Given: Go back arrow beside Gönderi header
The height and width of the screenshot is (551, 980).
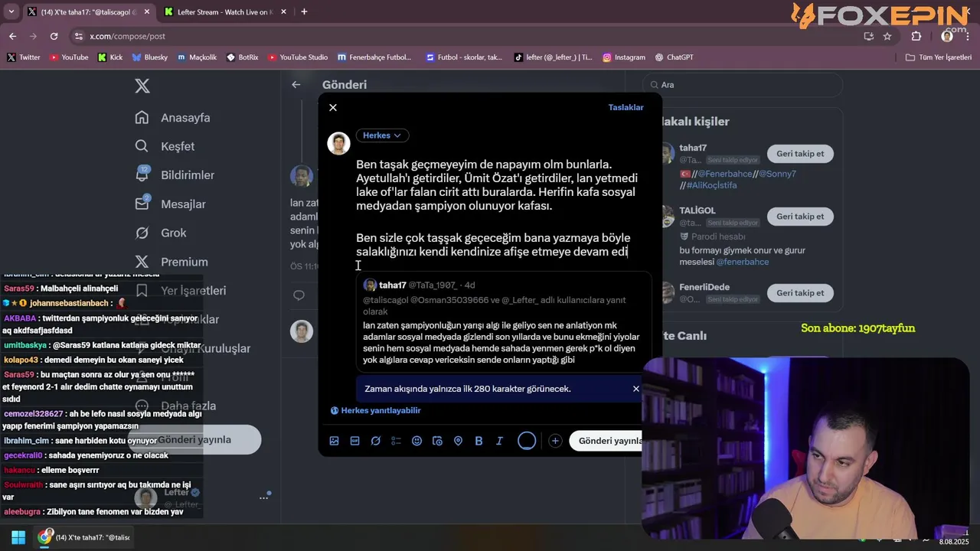Looking at the screenshot, I should coord(296,85).
